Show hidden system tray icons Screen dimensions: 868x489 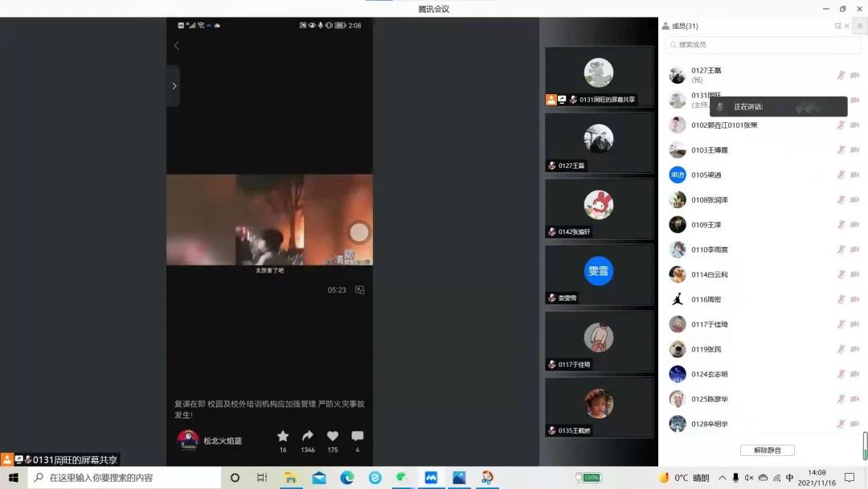tap(723, 478)
